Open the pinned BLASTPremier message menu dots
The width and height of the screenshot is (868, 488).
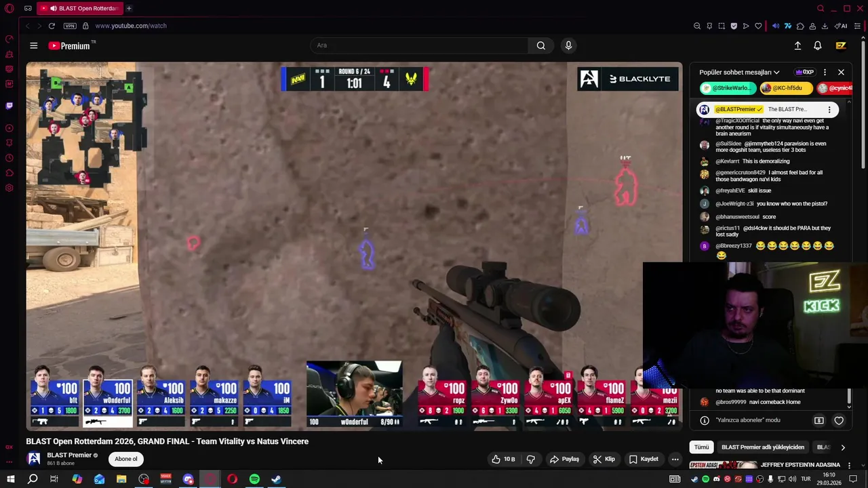pos(829,110)
